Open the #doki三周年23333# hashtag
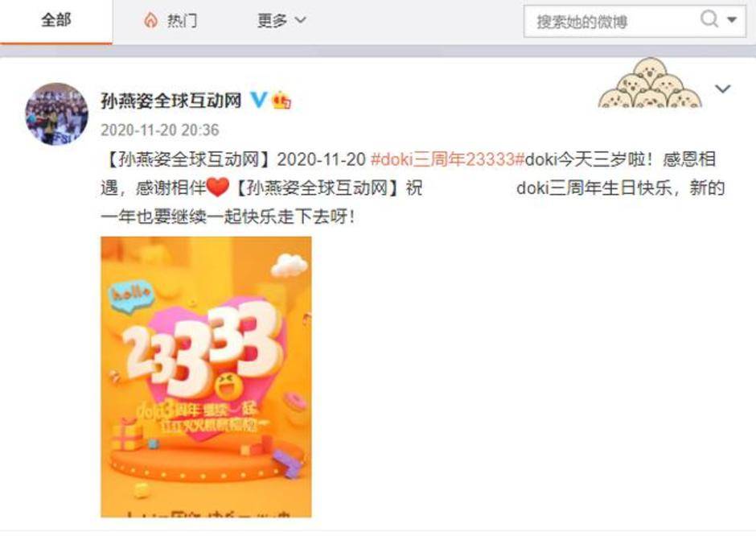This screenshot has height=536, width=756. coord(447,159)
